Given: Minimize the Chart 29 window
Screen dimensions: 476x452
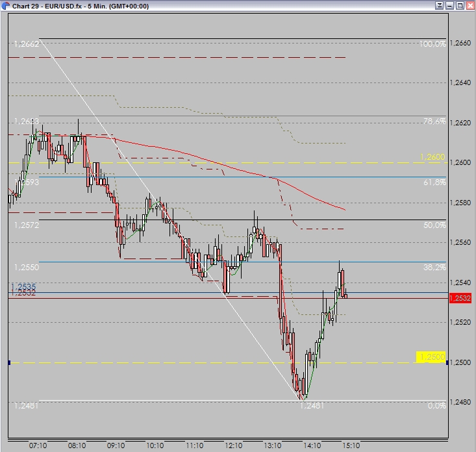Looking at the screenshot, I should pyautogui.click(x=449, y=5).
